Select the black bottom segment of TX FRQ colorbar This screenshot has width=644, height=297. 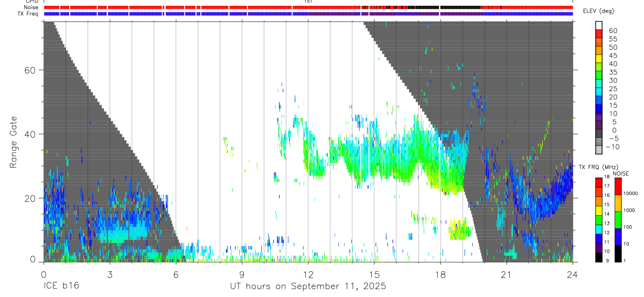pos(599,257)
